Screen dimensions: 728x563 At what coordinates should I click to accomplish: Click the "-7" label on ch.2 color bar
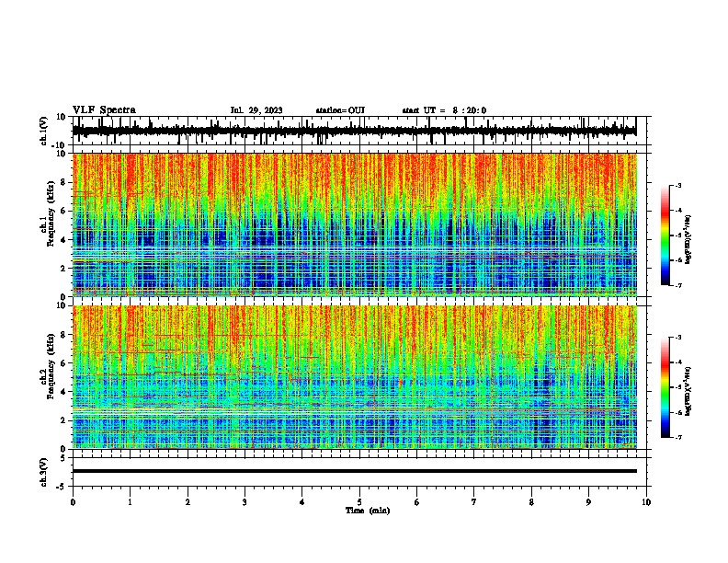[x=678, y=437]
